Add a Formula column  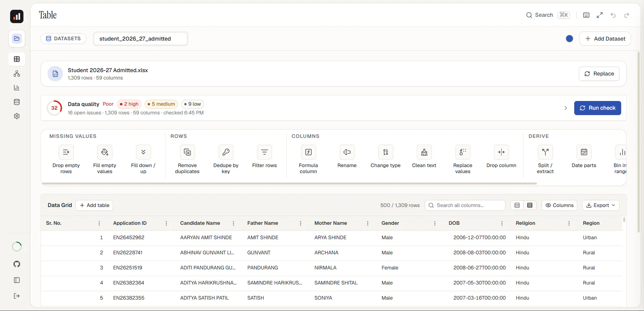tap(308, 159)
